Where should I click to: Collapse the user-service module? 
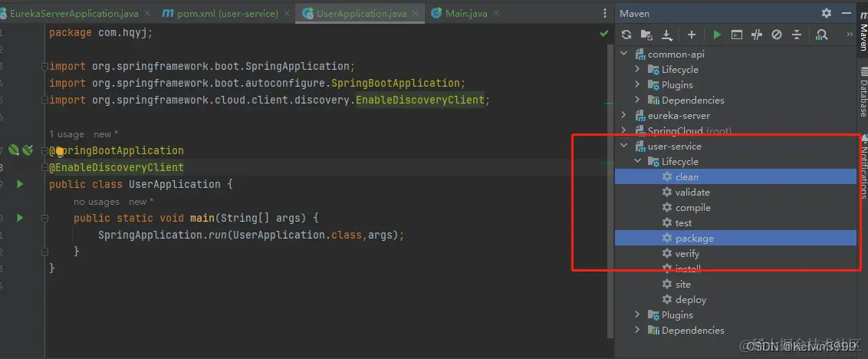point(624,147)
